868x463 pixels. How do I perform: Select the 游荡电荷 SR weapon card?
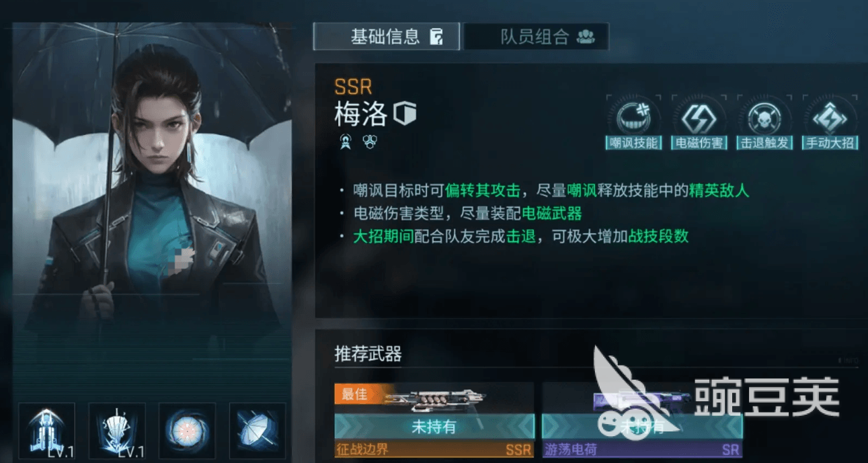coord(641,421)
